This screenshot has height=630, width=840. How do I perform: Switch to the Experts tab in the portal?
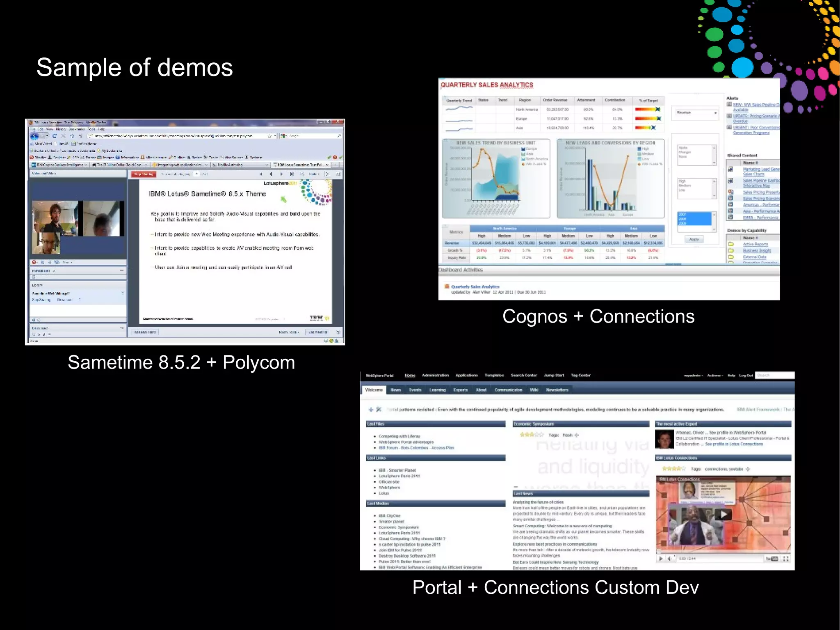(x=461, y=390)
